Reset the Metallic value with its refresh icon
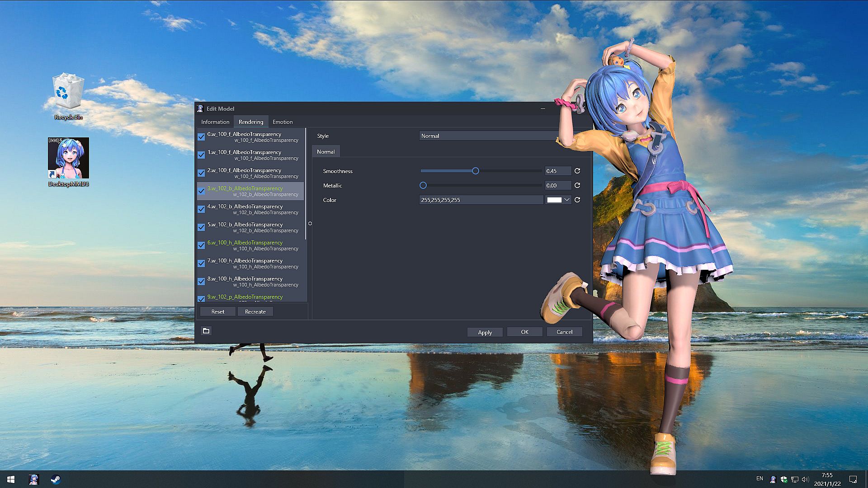868x488 pixels. (577, 185)
